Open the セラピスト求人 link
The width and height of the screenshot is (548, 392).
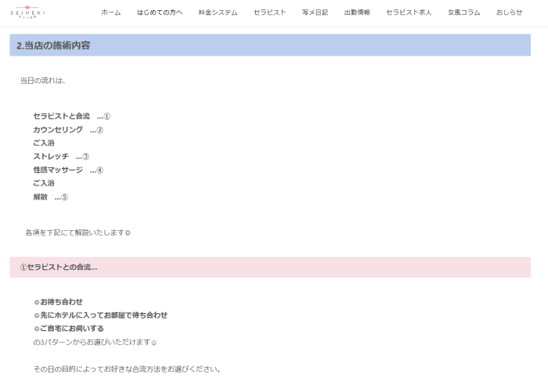pyautogui.click(x=409, y=13)
